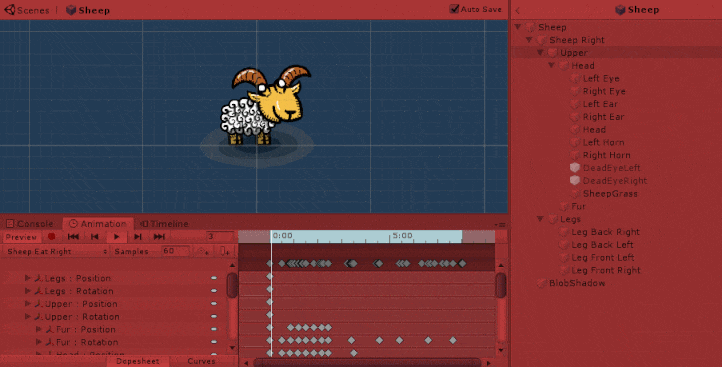Viewport: 722px width, 367px height.
Task: Click the Sheep breadcrumb label
Action: coord(94,10)
